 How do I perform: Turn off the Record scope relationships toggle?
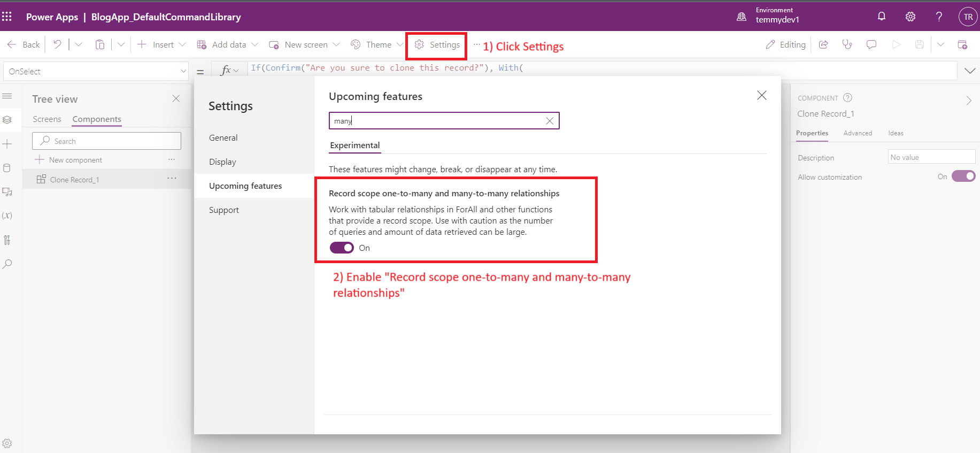tap(342, 248)
